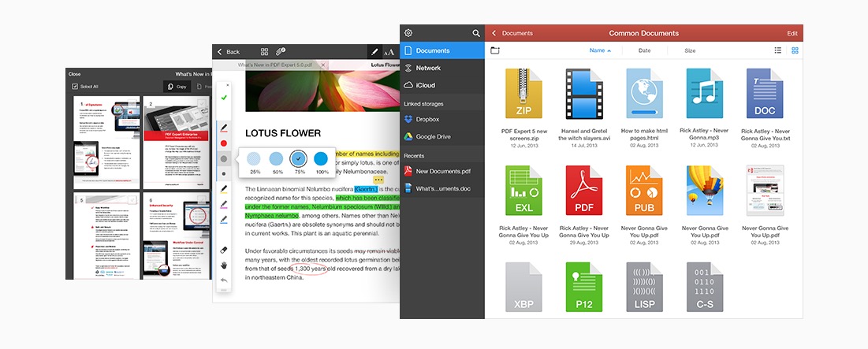
Task: Open recent What's...uments.doc
Action: 442,188
